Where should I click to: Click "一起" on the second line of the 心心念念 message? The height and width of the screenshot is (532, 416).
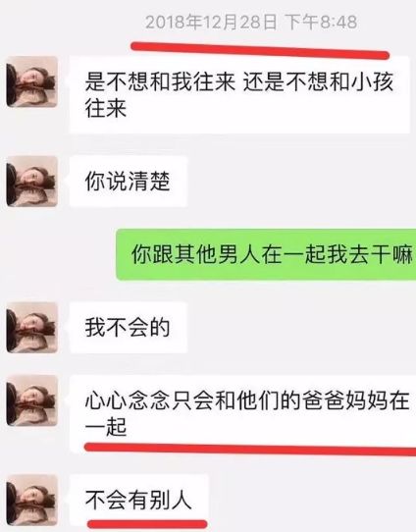coord(106,427)
